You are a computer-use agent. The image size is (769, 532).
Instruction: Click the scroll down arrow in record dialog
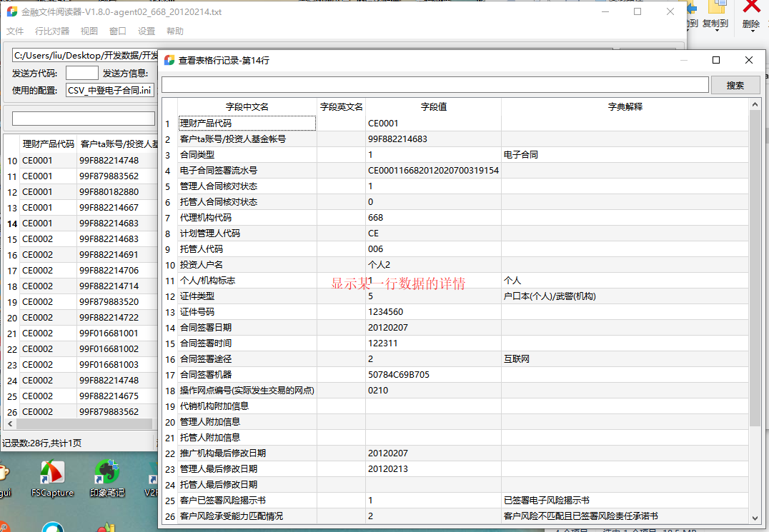click(x=755, y=518)
